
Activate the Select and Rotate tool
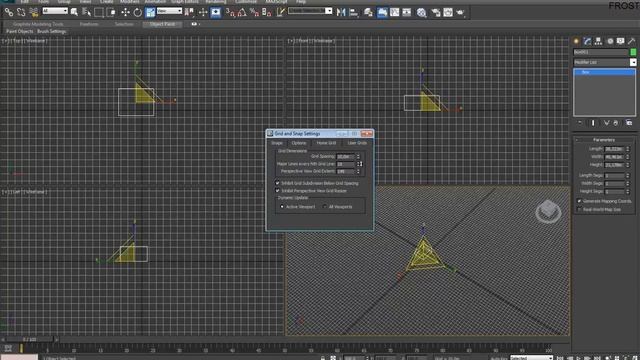138,12
